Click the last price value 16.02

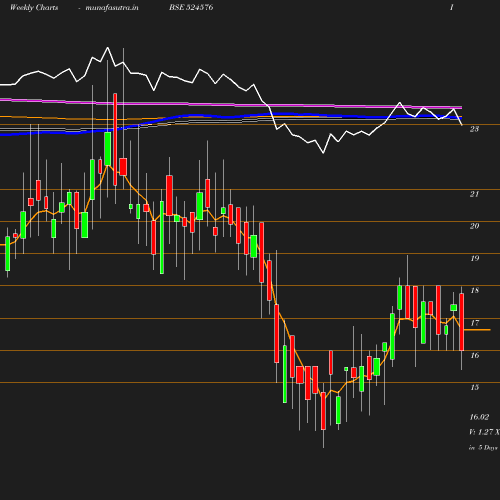(x=479, y=417)
